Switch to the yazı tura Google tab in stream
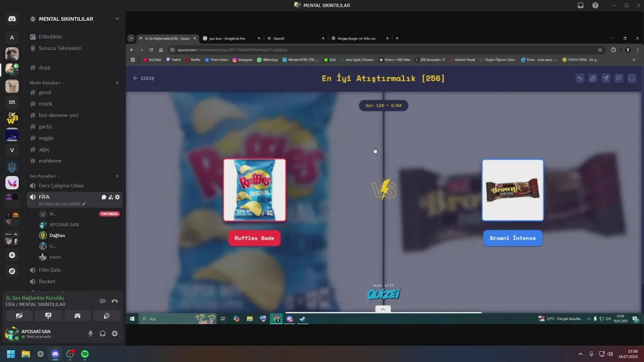This screenshot has height=362, width=644. (x=232, y=38)
